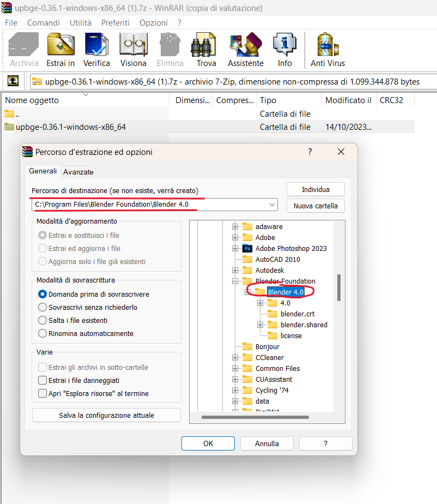Click the extraction dialog title icon
Image resolution: width=437 pixels, height=504 pixels.
tap(27, 152)
